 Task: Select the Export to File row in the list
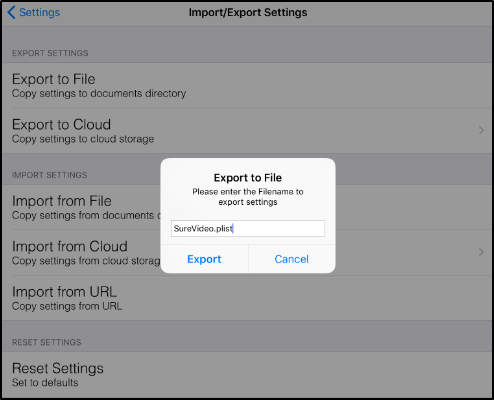(x=247, y=85)
